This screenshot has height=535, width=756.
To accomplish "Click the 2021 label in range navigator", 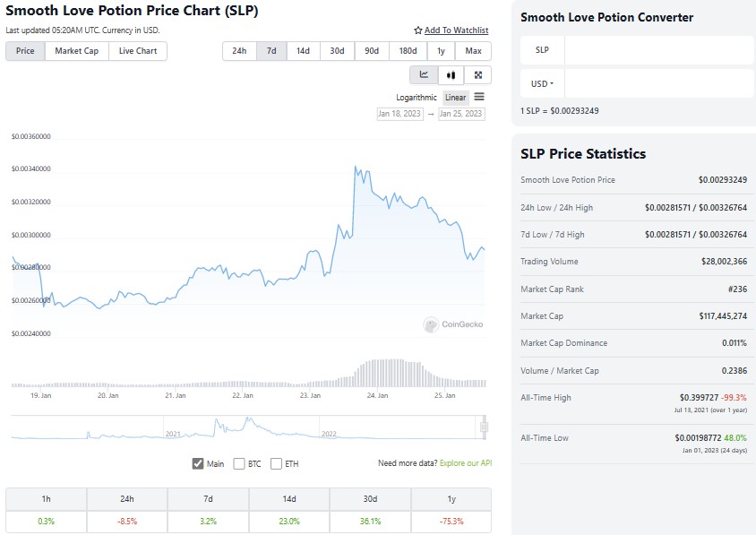I will click(173, 434).
